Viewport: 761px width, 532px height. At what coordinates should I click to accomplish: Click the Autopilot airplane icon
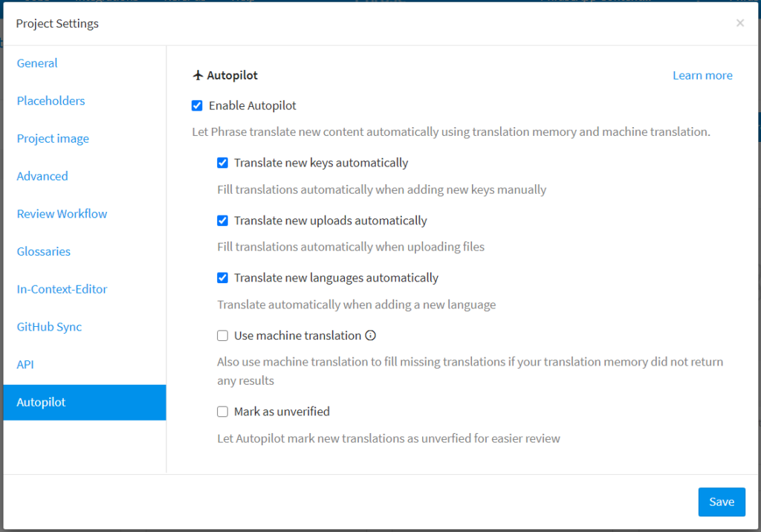click(198, 75)
